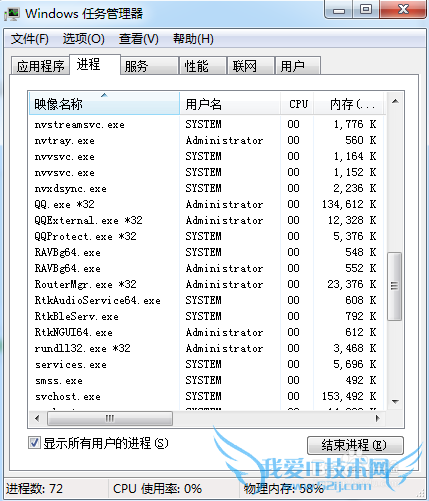Select the nvxdsync.exe process
Image resolution: width=429 pixels, height=501 pixels.
[x=207, y=188]
